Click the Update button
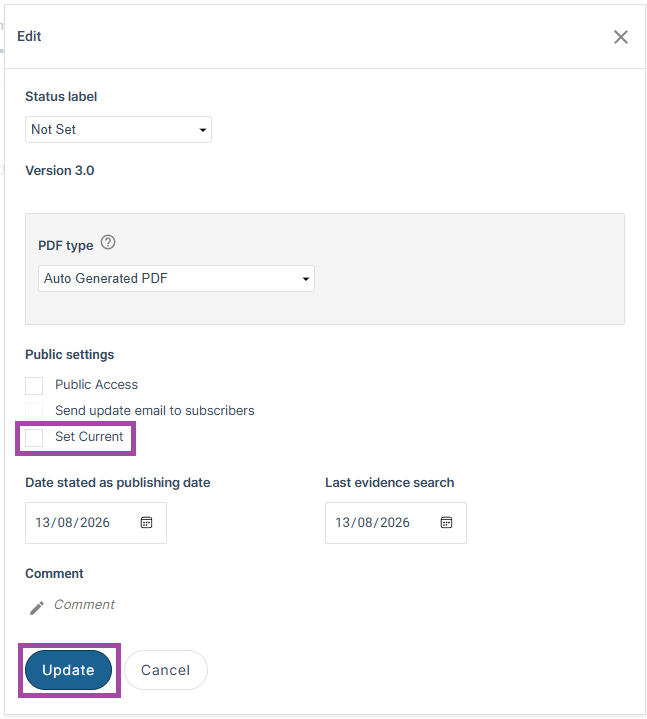647x719 pixels. pyautogui.click(x=68, y=669)
